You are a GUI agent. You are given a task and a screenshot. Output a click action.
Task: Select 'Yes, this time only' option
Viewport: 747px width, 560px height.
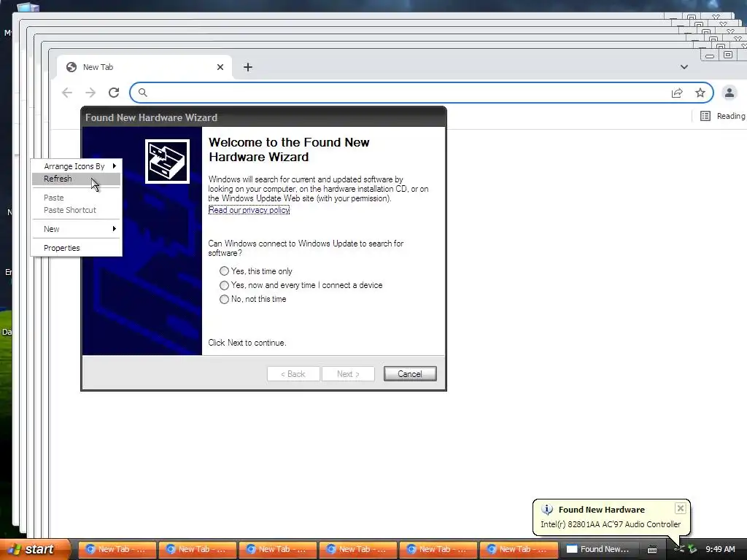256,271
